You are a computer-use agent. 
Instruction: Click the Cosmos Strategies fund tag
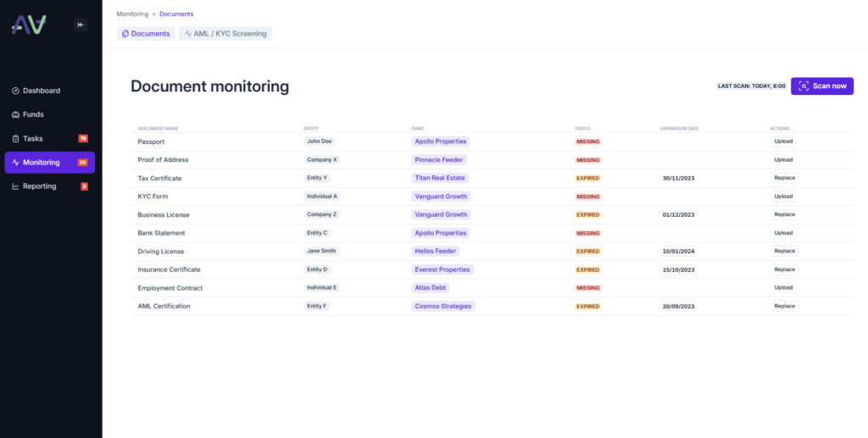[442, 306]
